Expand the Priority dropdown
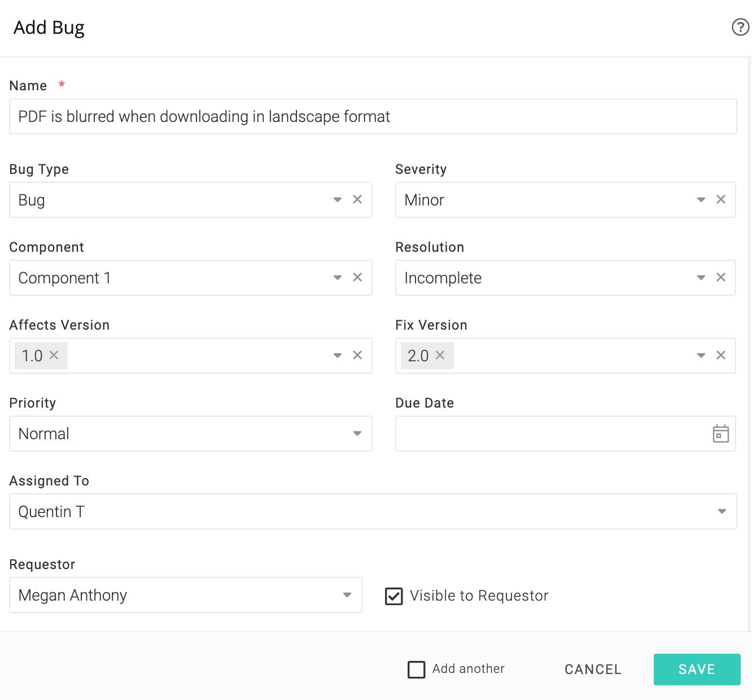This screenshot has height=700, width=752. [357, 434]
